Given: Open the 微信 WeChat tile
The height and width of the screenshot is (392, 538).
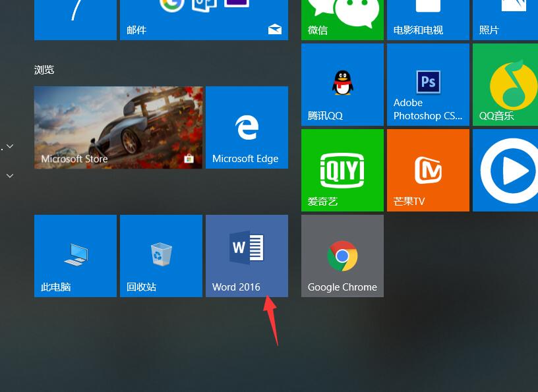Looking at the screenshot, I should click(x=342, y=20).
